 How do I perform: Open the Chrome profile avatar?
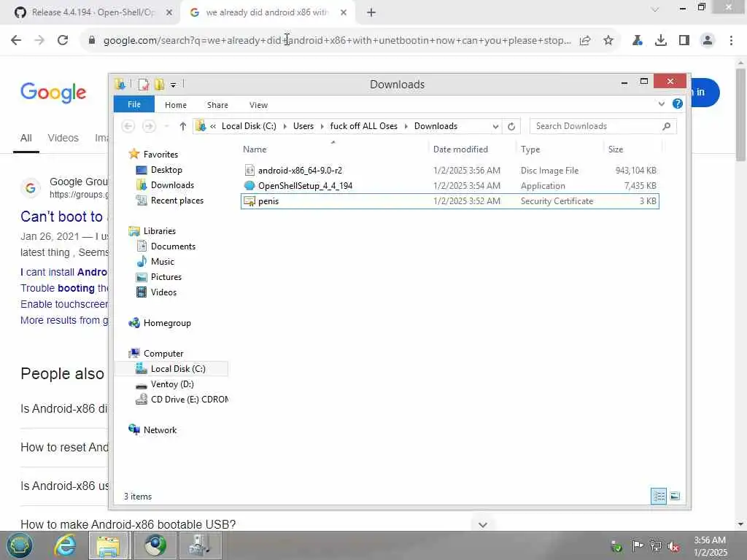pyautogui.click(x=708, y=40)
